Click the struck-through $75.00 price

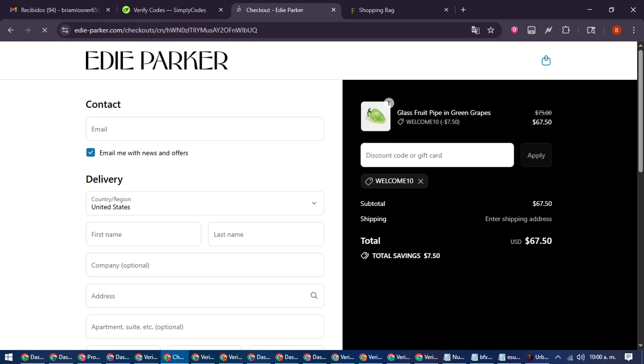click(543, 113)
